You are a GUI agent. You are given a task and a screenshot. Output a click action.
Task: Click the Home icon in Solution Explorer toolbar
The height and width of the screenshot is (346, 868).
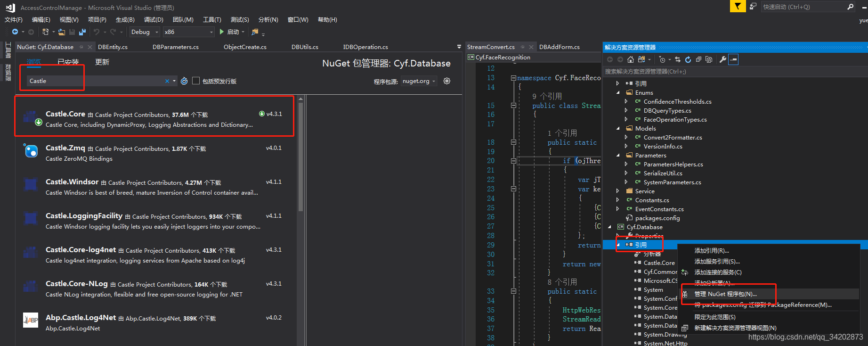tap(631, 59)
